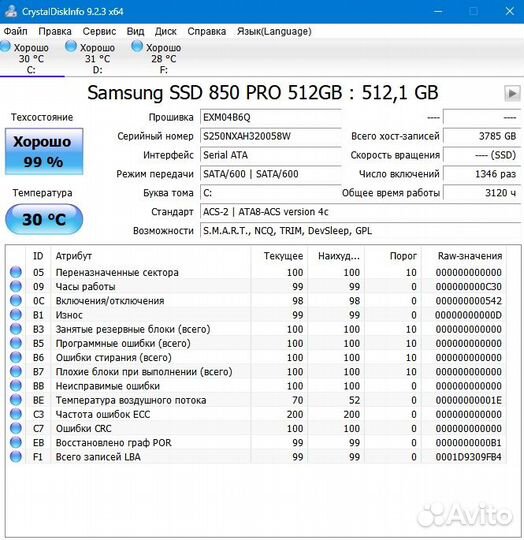Click the 1346 раз power-on count value
This screenshot has height=540, width=524.
(x=482, y=174)
